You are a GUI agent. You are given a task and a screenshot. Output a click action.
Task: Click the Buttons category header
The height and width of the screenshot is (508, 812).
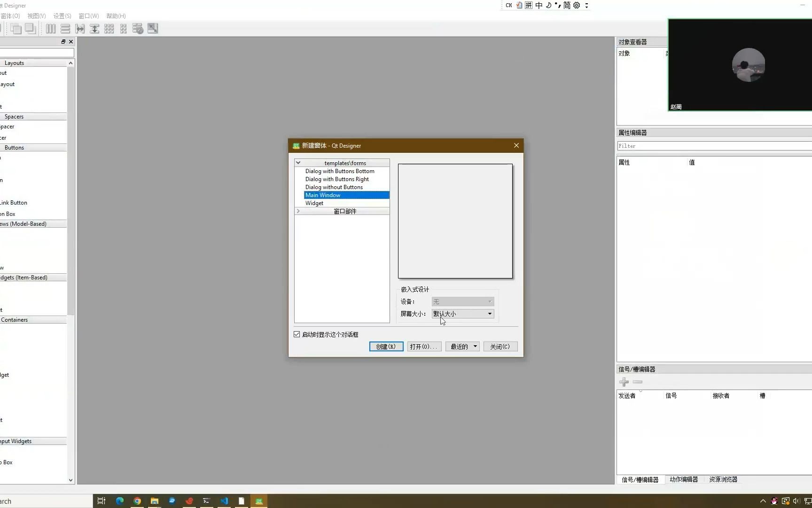(x=33, y=148)
